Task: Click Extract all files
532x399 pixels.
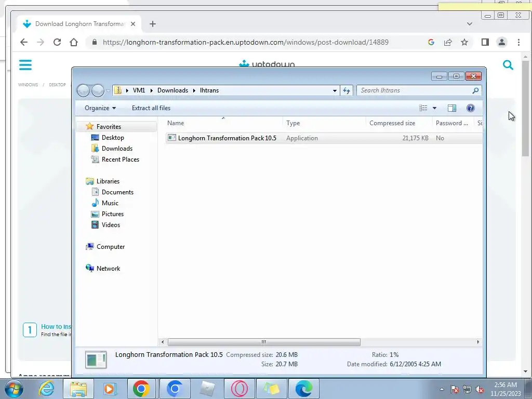Action: (151, 108)
